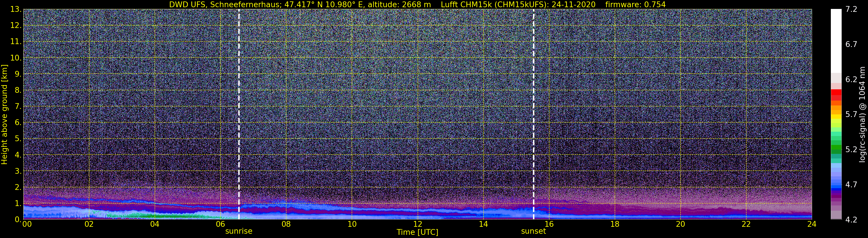Click the white dashed sunrise marker line
This screenshot has height=238, width=868.
click(239, 114)
